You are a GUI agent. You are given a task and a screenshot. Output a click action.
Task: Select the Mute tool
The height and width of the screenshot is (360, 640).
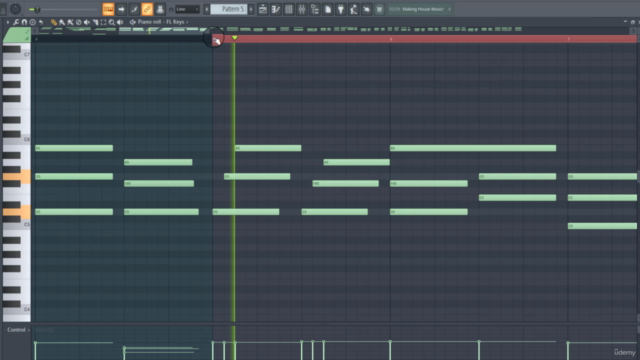(87, 22)
